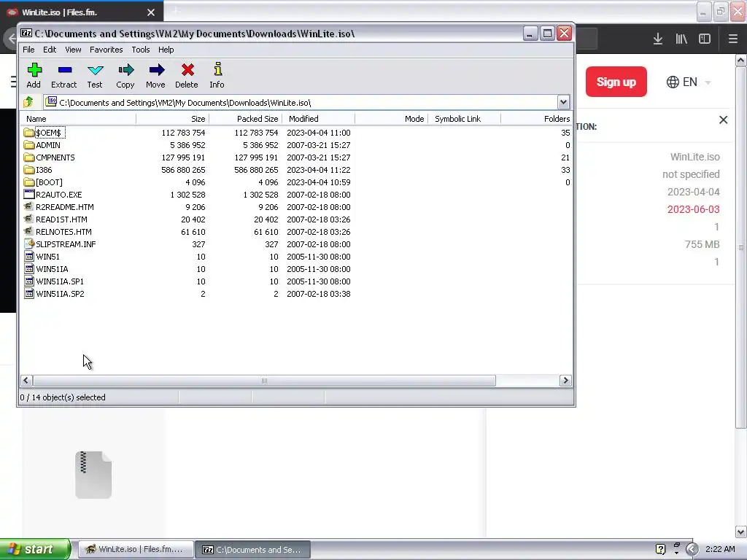Open the browser downloads arrow icon
747x560 pixels.
[x=658, y=39]
